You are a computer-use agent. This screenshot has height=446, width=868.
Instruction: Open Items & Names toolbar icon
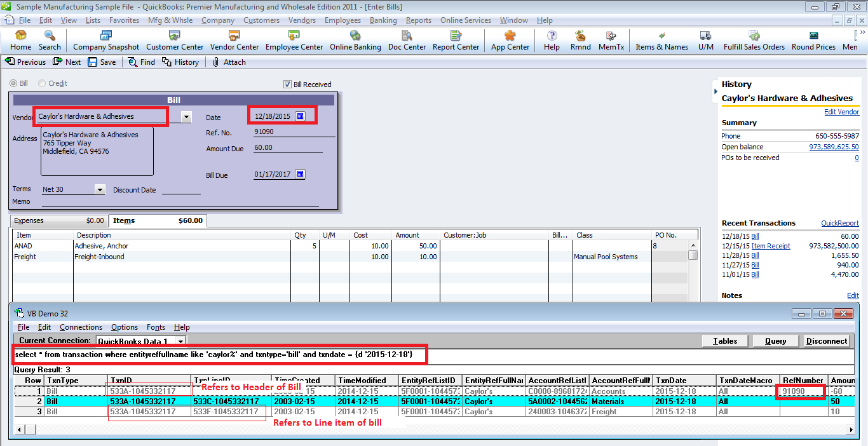pyautogui.click(x=661, y=41)
